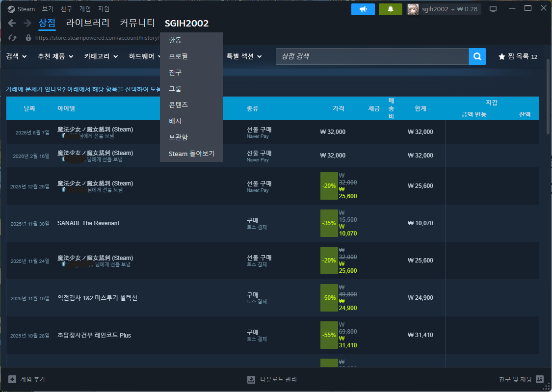The image size is (552, 392).
Task: Click the download icon for 다운로드 관리
Action: tap(251, 379)
